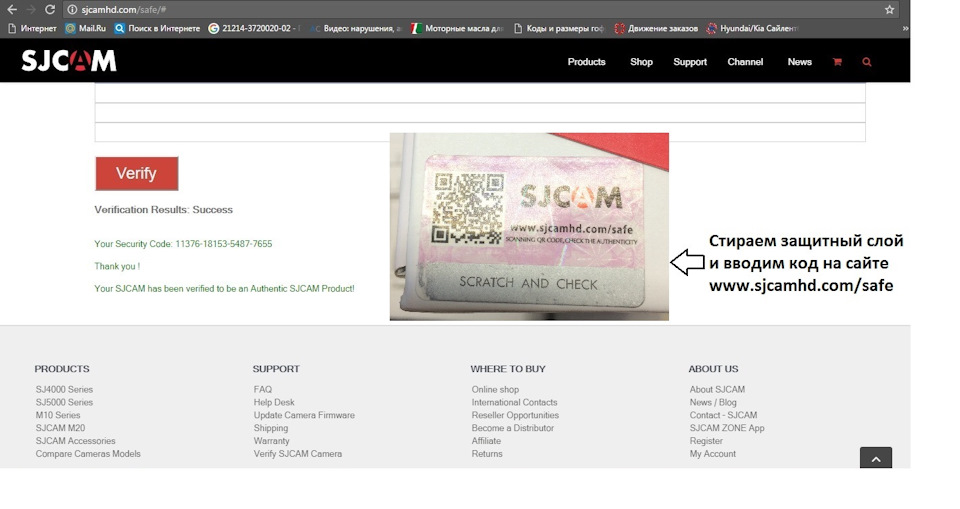Open the Shipping link
The width and height of the screenshot is (960, 509).
[x=271, y=428]
